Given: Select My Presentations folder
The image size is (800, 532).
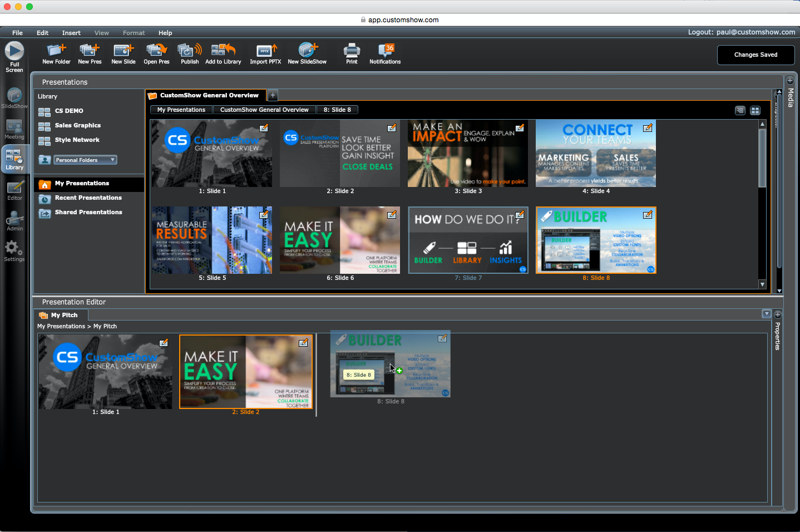Looking at the screenshot, I should point(89,184).
